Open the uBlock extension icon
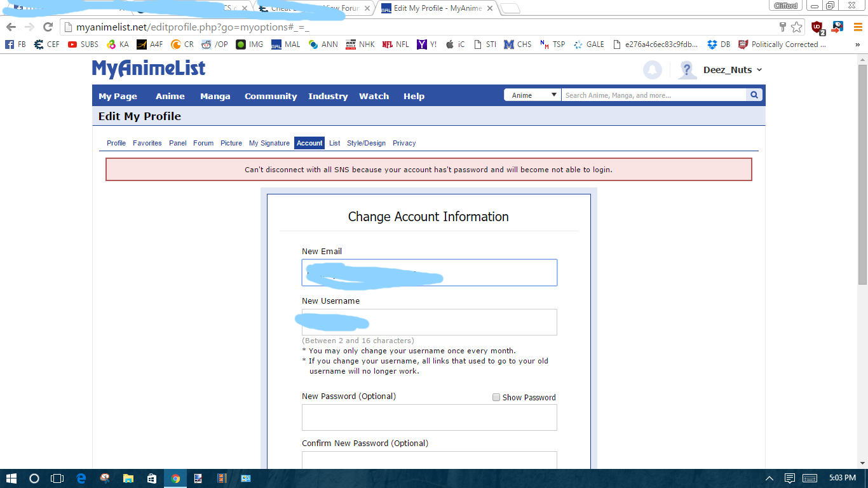 click(x=817, y=27)
